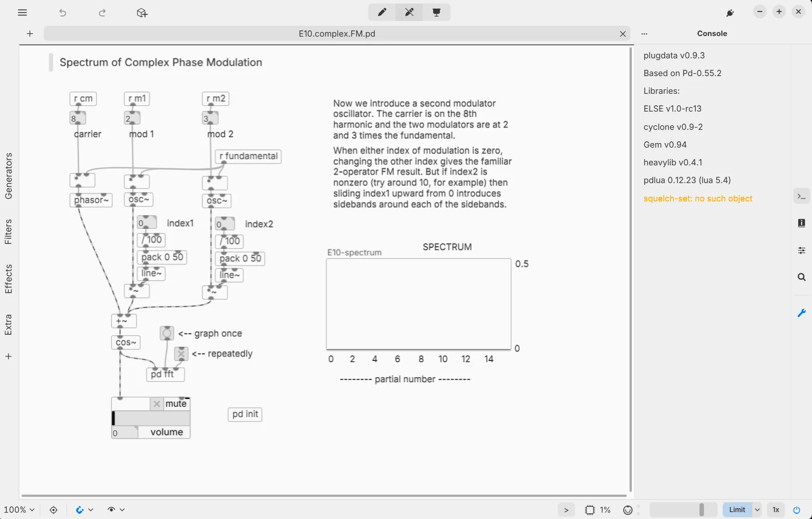Image resolution: width=812 pixels, height=519 pixels.
Task: Open the Generators palette tab
Action: 9,176
